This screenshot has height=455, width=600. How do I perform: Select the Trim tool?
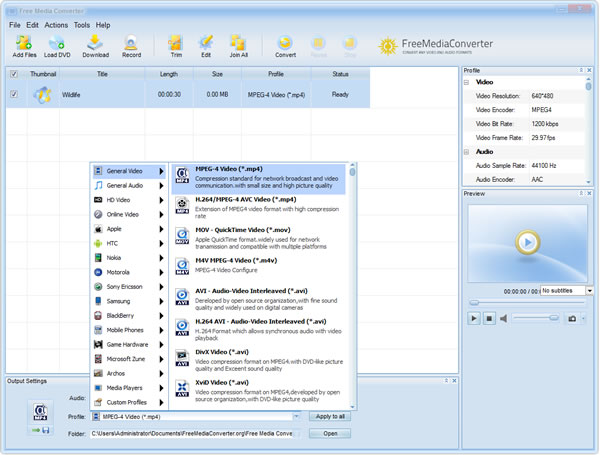pyautogui.click(x=175, y=42)
